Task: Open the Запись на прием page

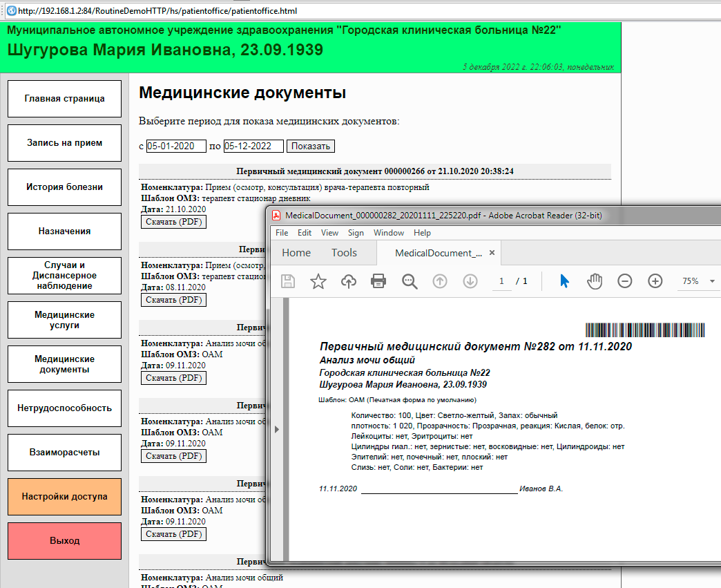Action: 64,143
